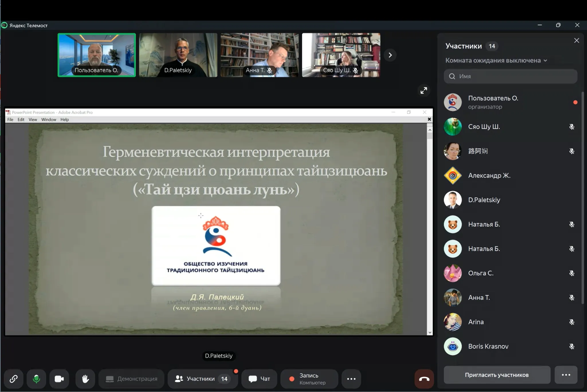Click the muted microphone icon for Ольга С.

(x=572, y=273)
